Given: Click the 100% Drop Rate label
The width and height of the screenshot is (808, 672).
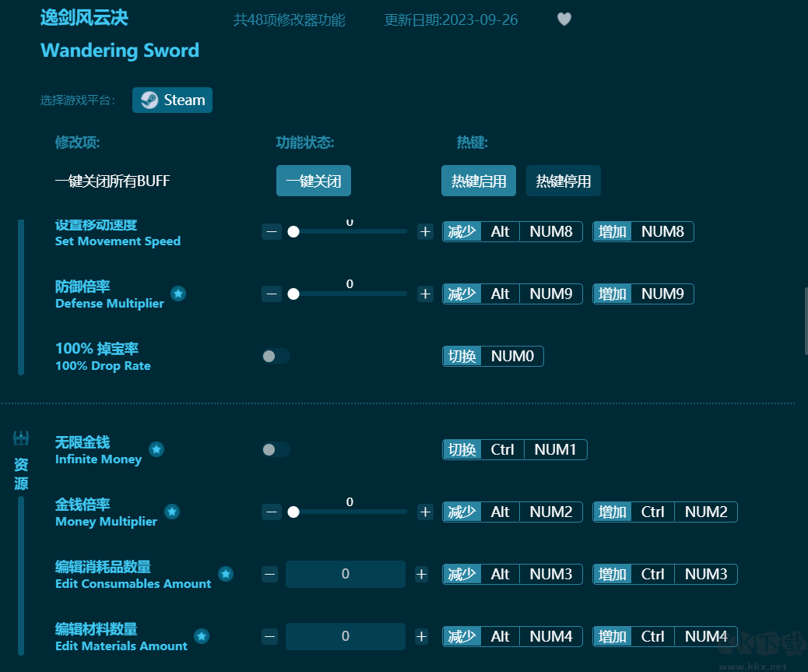Looking at the screenshot, I should click(103, 366).
